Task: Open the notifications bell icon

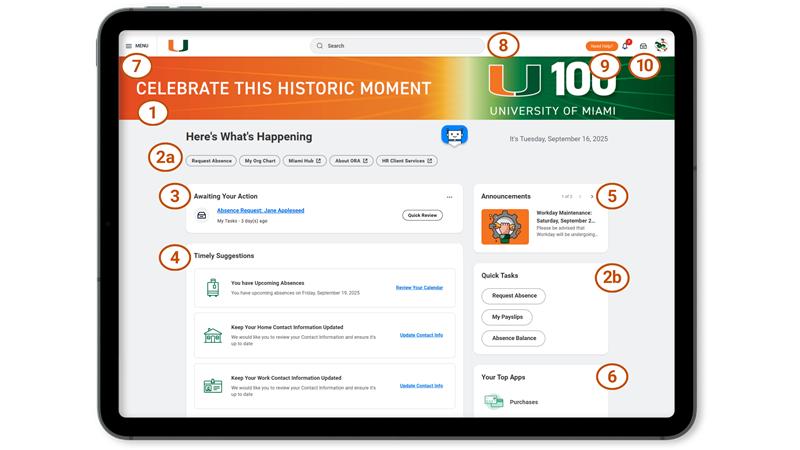Action: pyautogui.click(x=626, y=45)
